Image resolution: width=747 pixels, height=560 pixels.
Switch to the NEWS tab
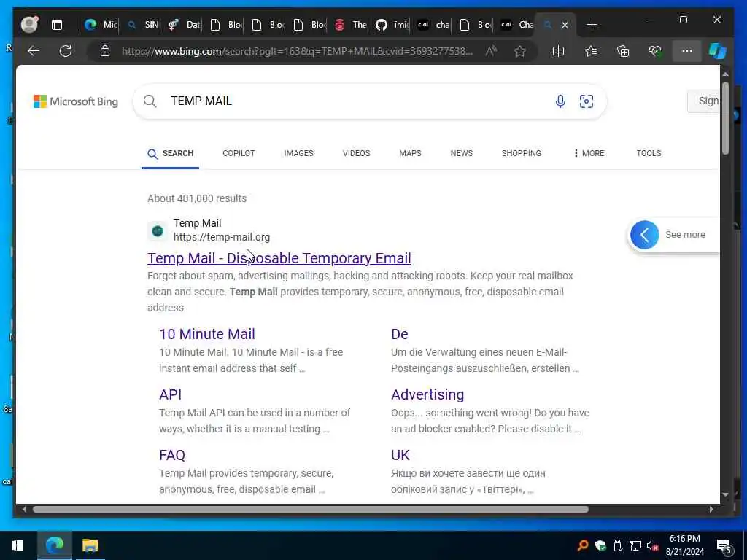462,153
